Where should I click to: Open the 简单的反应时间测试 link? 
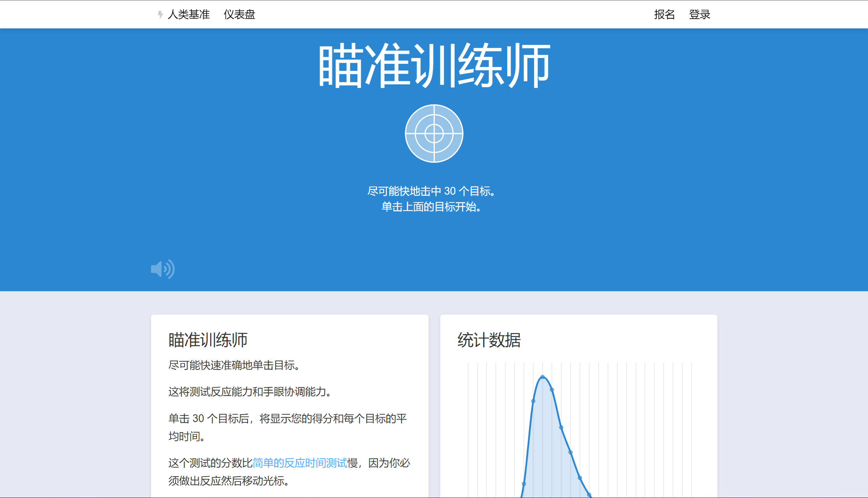[x=300, y=463]
